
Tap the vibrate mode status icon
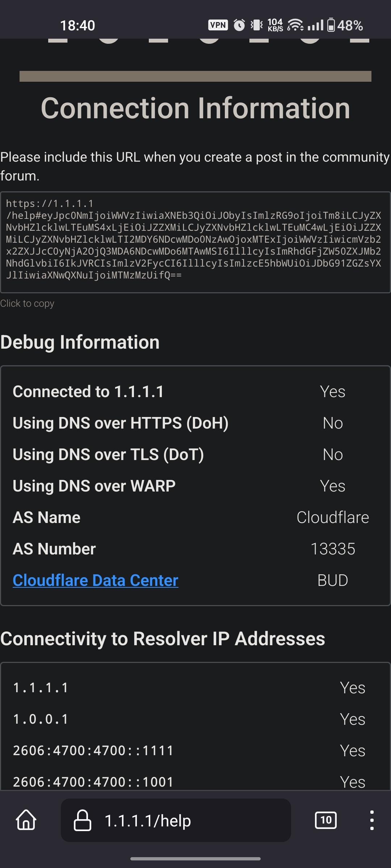[257, 25]
